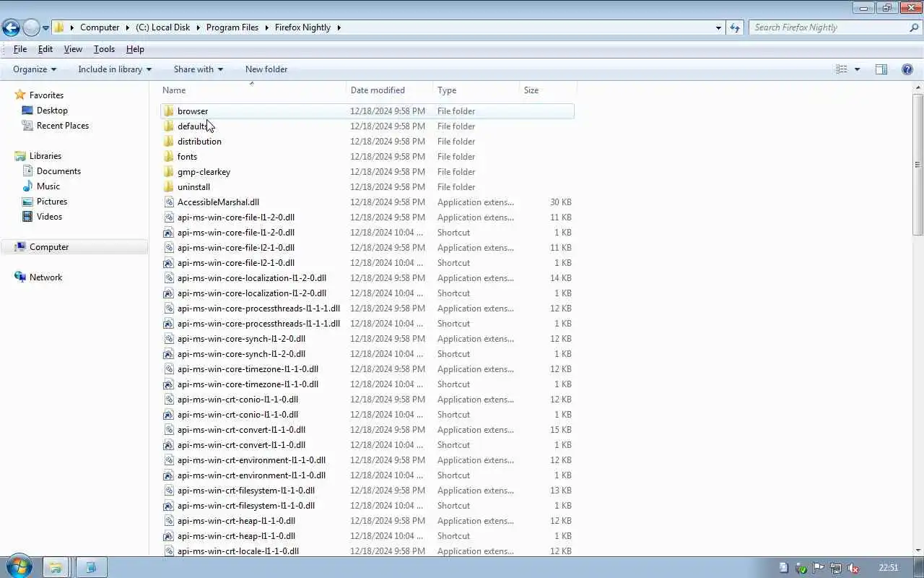Click the fonts folder icon
Image resolution: width=924 pixels, height=578 pixels.
click(x=168, y=157)
